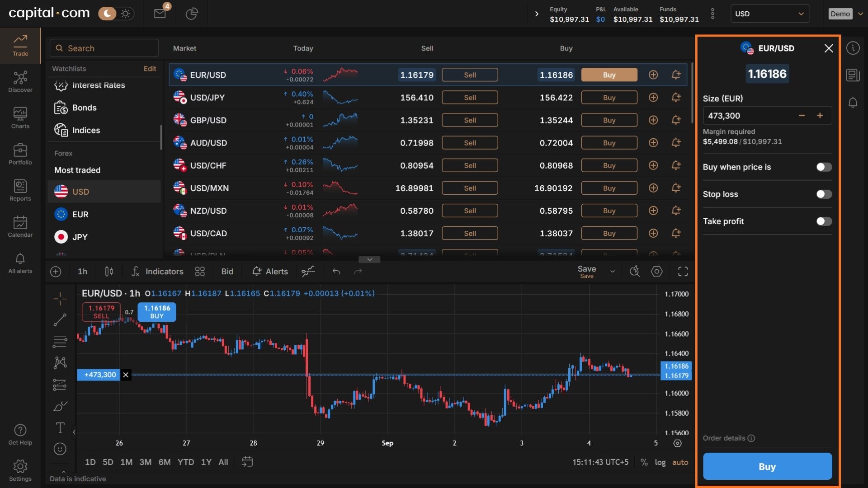Add symbol to chart compare
The image size is (868, 488).
[56, 272]
